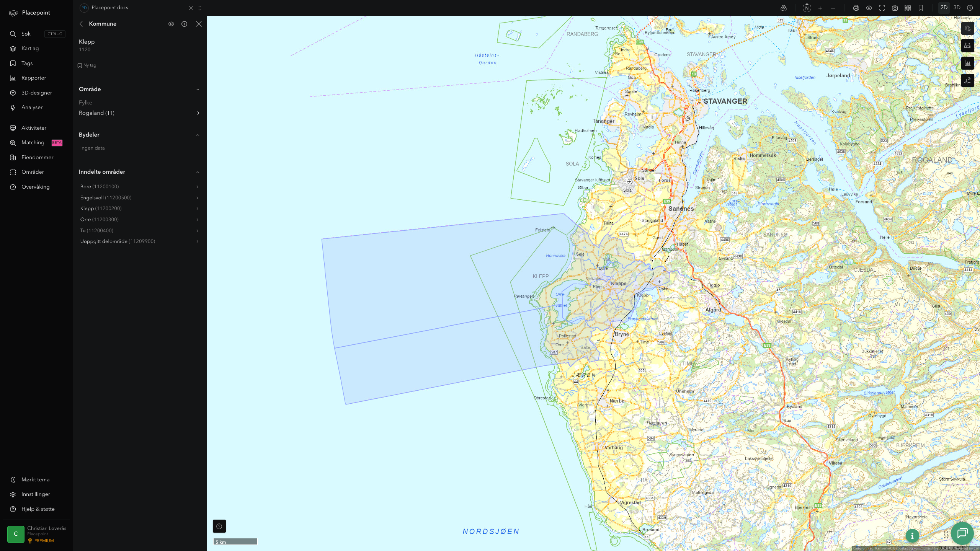This screenshot has width=980, height=551.
Task: Switch to 2D view
Action: [944, 8]
